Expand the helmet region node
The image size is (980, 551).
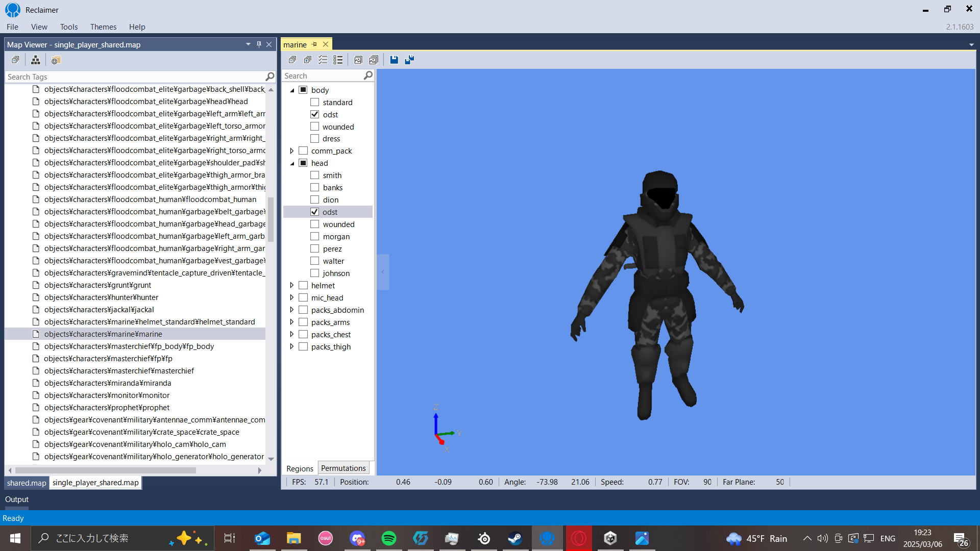(x=292, y=286)
